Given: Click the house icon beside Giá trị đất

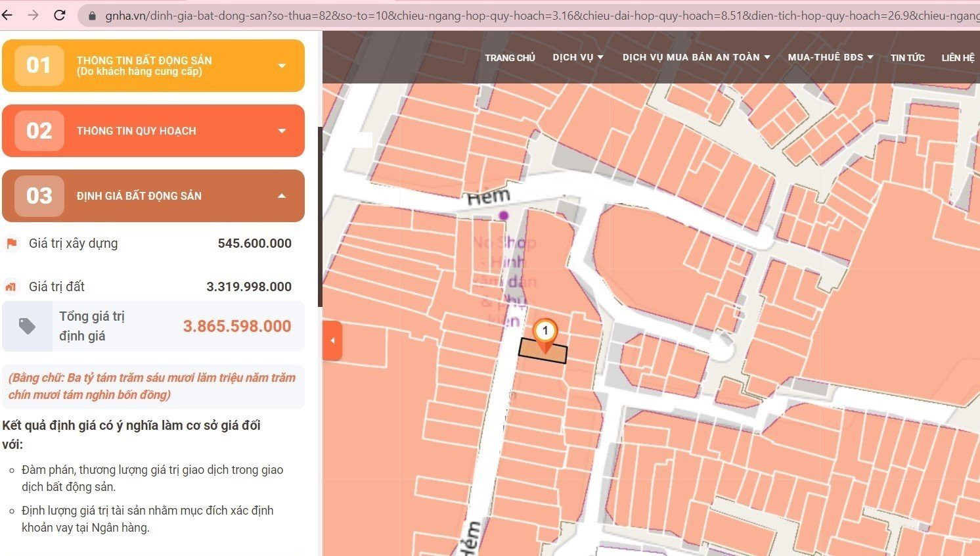Looking at the screenshot, I should click(11, 287).
